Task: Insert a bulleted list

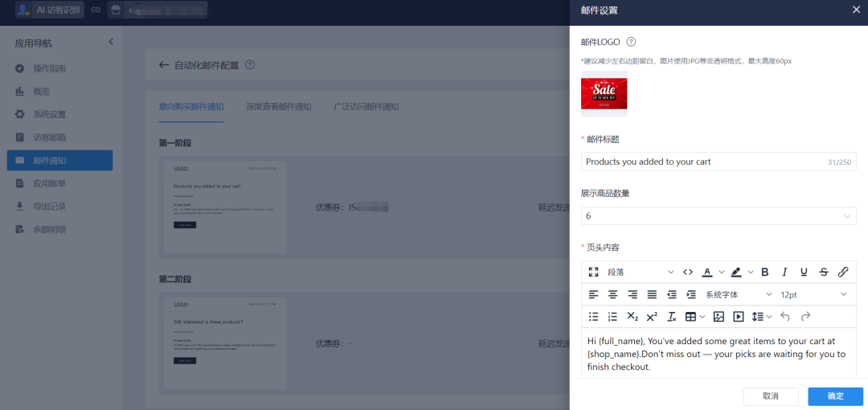Action: (593, 317)
